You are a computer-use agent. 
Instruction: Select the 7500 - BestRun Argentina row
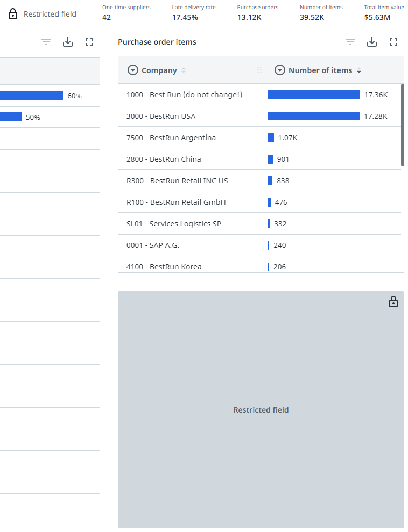(171, 138)
